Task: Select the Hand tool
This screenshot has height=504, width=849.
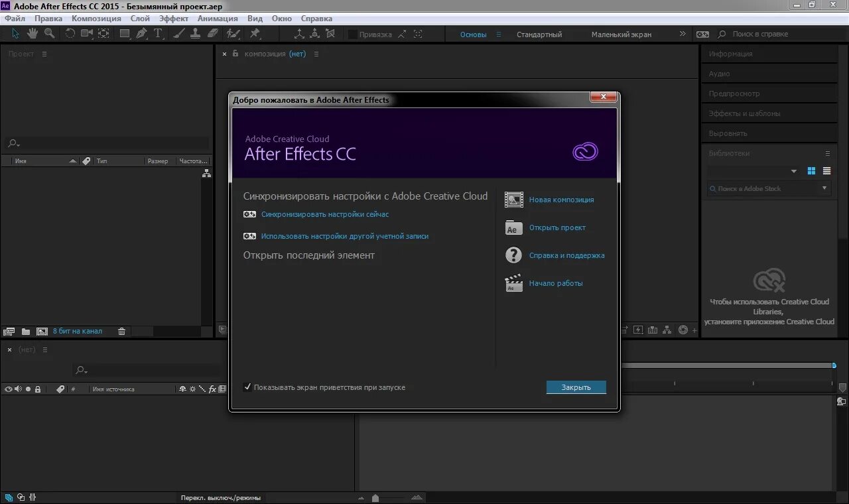Action: point(33,34)
